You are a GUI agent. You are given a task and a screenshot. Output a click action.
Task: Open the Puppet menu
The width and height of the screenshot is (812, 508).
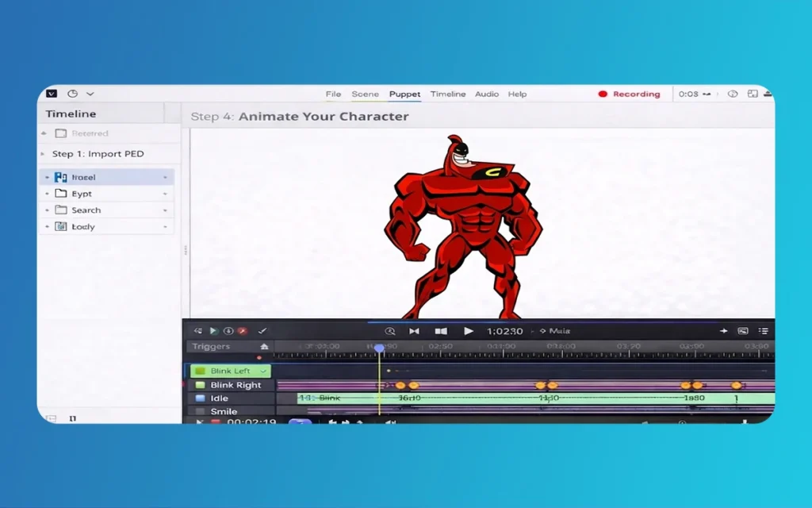[404, 94]
